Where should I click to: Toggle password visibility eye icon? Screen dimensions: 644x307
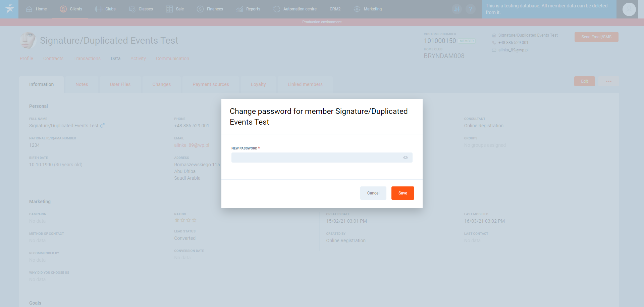(x=406, y=158)
